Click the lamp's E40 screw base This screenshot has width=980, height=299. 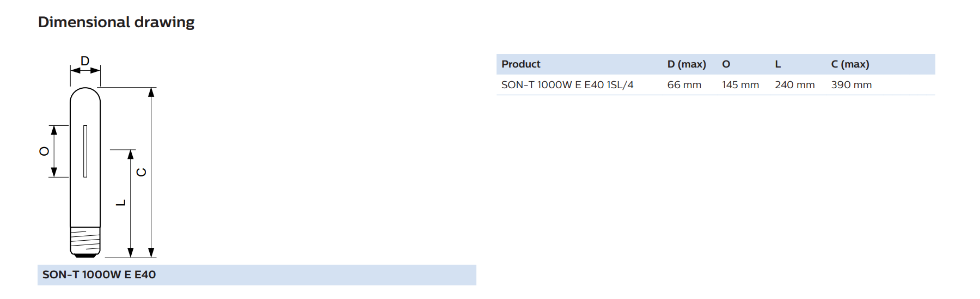coord(85,242)
